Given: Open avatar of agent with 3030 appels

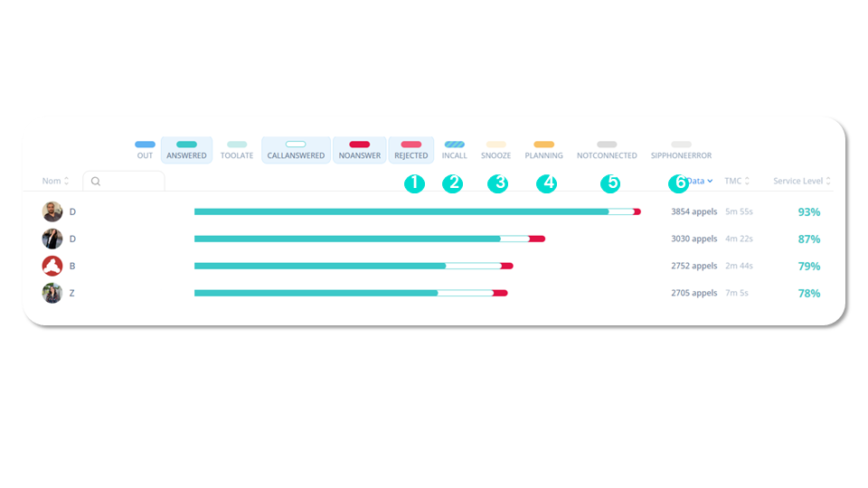Looking at the screenshot, I should pyautogui.click(x=52, y=239).
